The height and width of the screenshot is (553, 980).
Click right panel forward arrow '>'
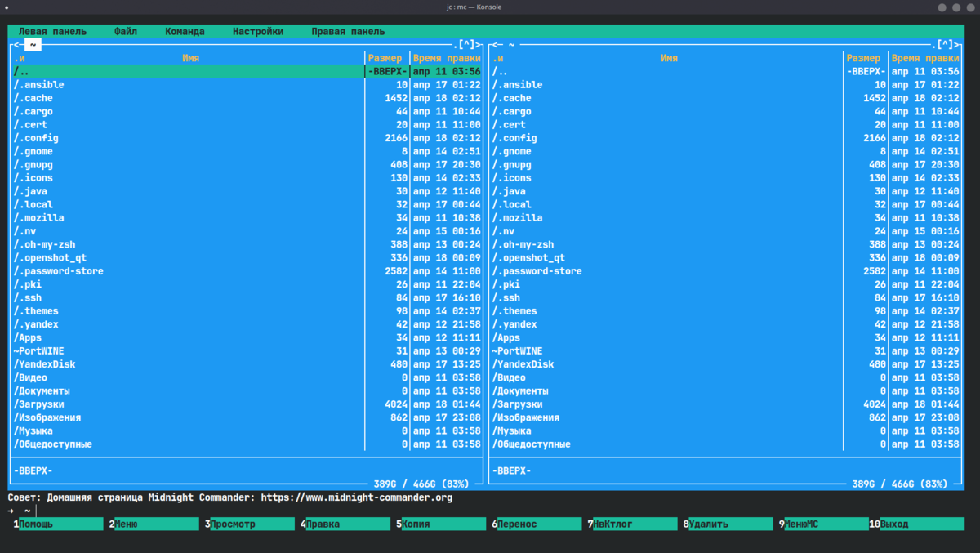point(958,45)
